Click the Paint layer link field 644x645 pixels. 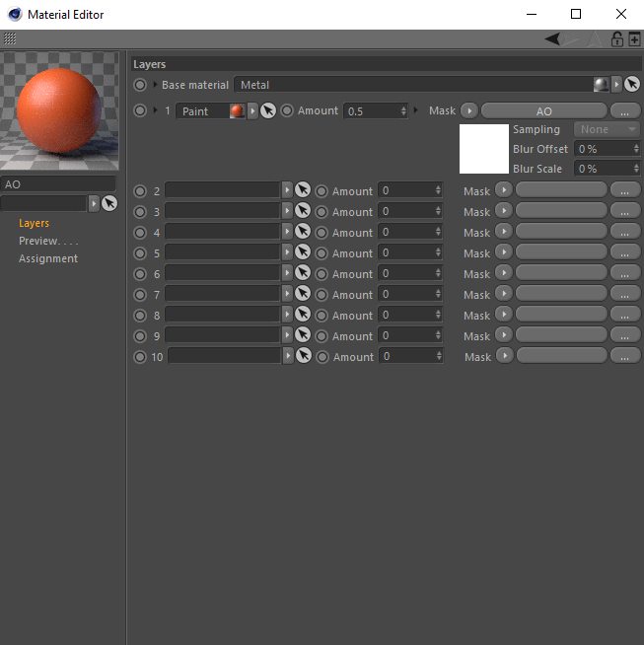(x=210, y=111)
